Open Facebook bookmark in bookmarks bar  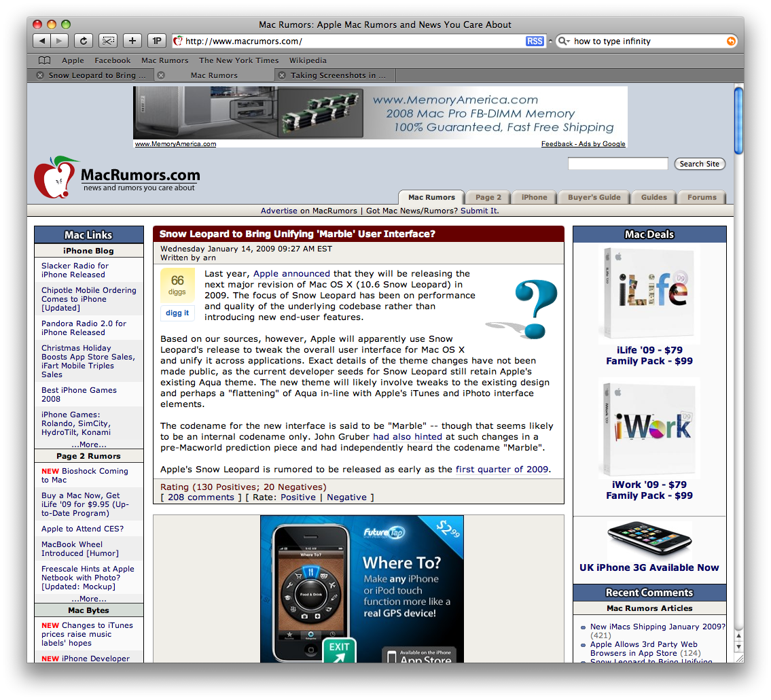(x=113, y=60)
